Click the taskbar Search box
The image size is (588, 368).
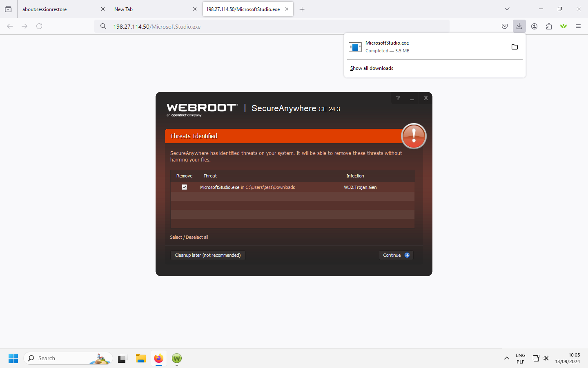tap(68, 359)
